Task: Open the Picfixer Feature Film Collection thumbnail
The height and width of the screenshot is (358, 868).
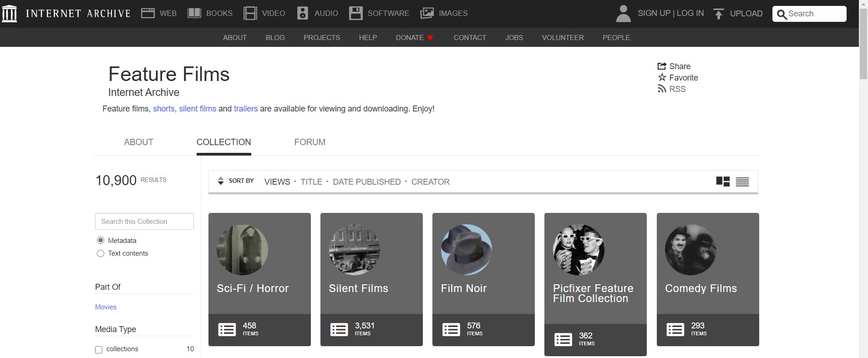Action: tap(579, 250)
